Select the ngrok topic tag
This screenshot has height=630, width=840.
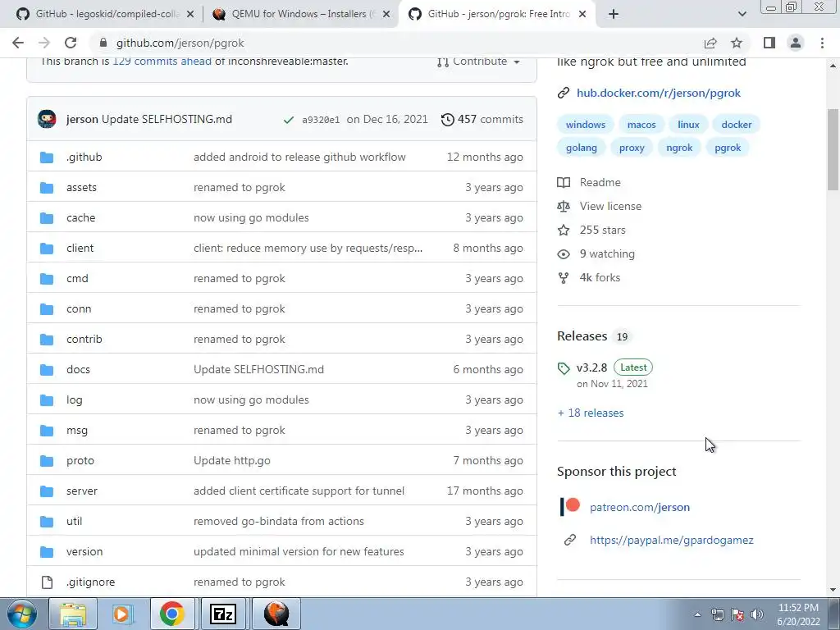click(x=679, y=148)
